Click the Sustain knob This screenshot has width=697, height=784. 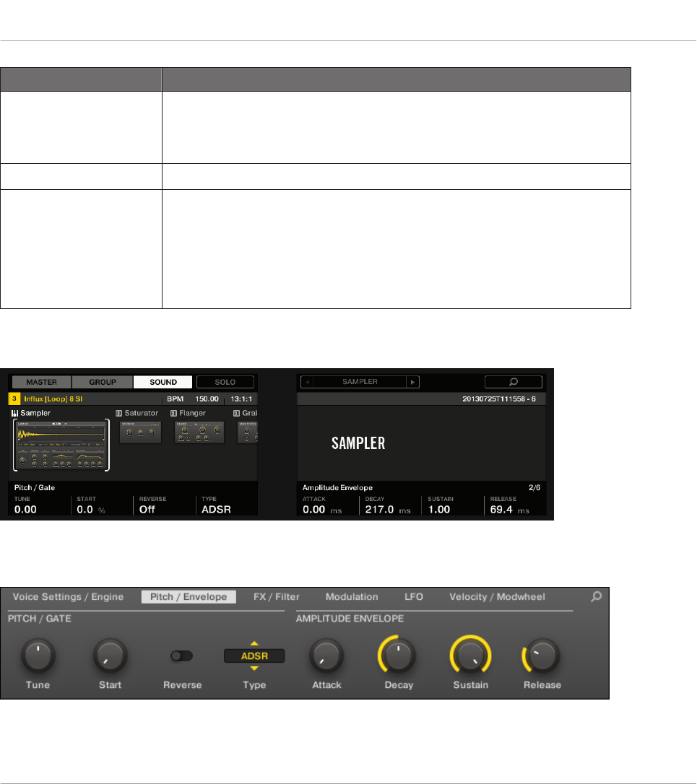tap(470, 655)
